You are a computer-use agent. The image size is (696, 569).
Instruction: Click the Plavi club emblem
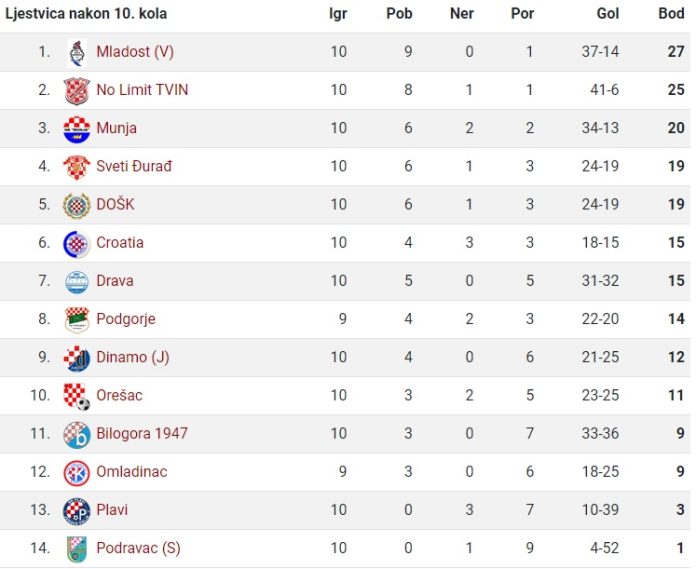pos(77,511)
